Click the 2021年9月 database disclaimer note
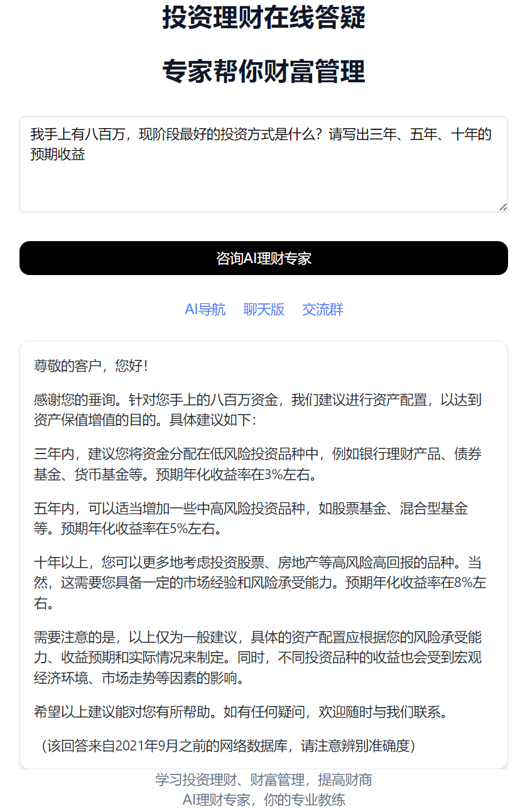The image size is (520, 812). [226, 746]
